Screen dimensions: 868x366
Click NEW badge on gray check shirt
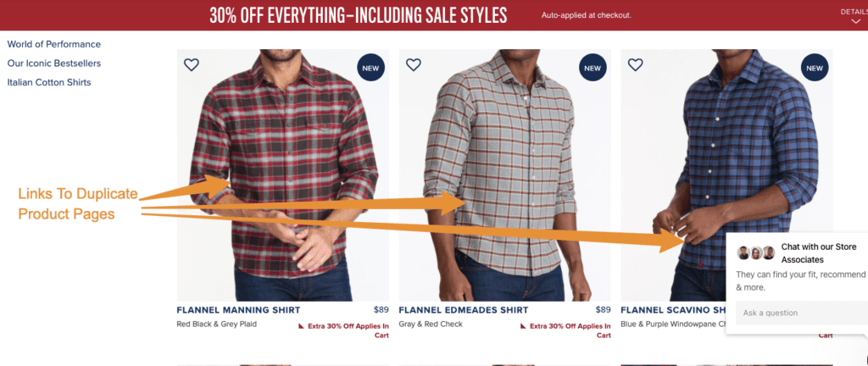[x=593, y=68]
